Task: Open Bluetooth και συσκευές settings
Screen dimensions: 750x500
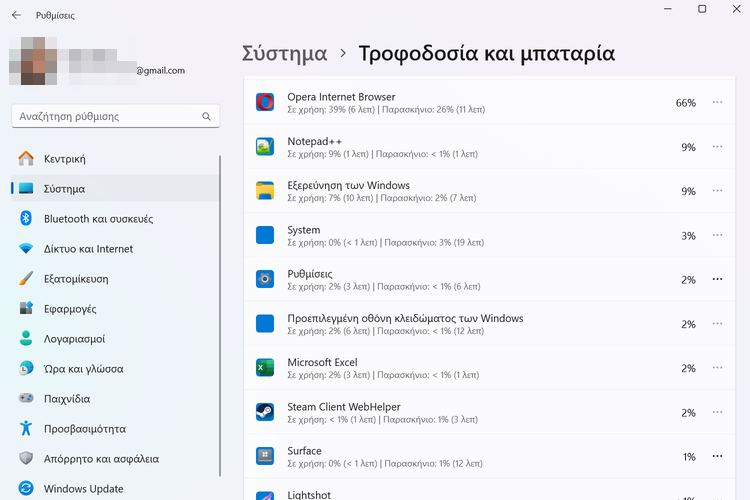Action: point(115,219)
